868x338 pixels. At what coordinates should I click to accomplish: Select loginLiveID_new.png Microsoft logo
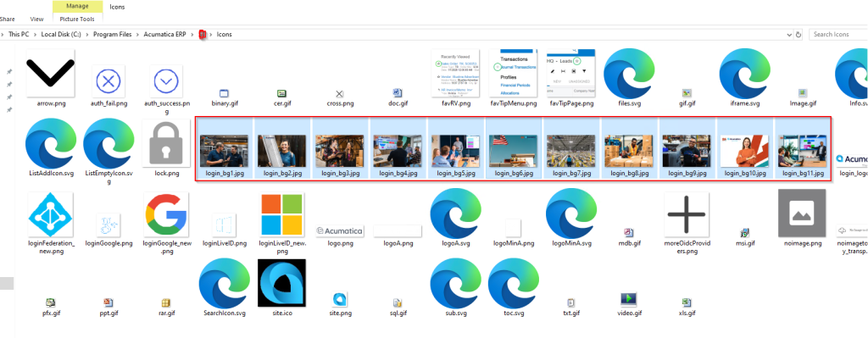(281, 214)
